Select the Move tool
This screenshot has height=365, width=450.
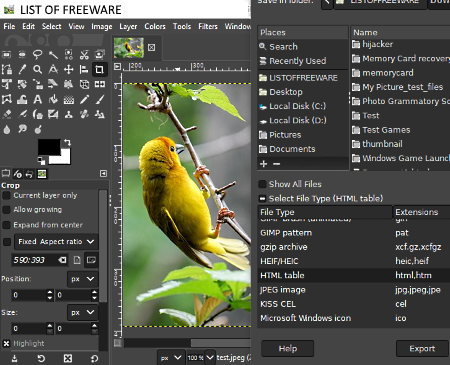tap(68, 69)
